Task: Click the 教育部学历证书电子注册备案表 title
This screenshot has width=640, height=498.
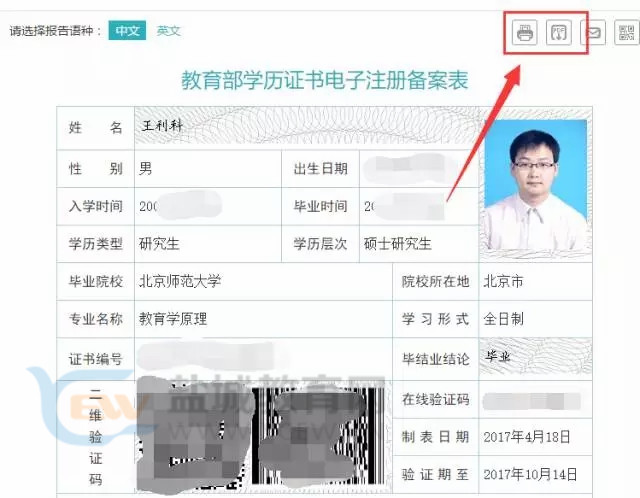Action: click(324, 80)
